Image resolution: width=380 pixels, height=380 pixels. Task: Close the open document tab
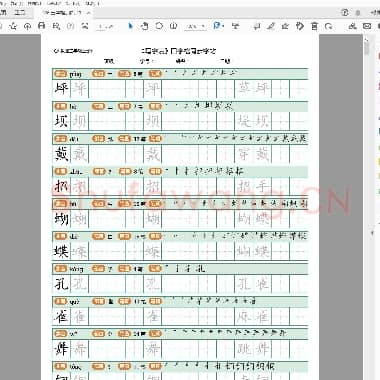click(x=88, y=13)
